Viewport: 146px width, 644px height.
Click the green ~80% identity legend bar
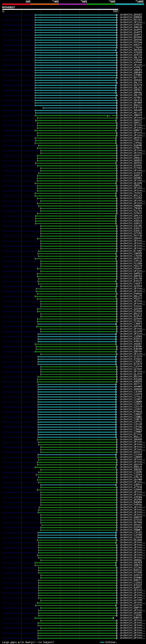click(x=101, y=4)
